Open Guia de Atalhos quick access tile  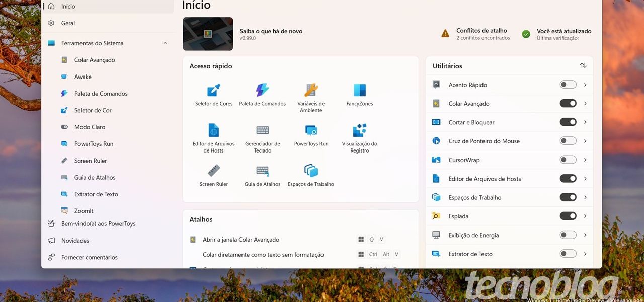click(262, 175)
